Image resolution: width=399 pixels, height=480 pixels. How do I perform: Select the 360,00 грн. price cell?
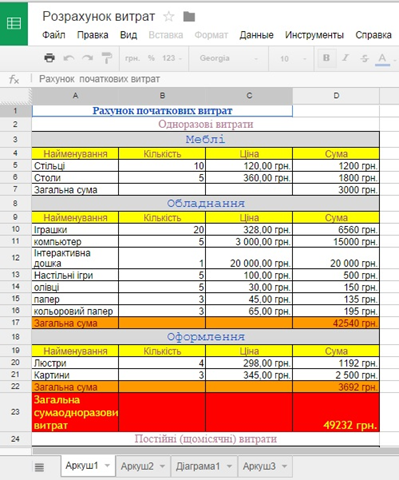click(249, 178)
